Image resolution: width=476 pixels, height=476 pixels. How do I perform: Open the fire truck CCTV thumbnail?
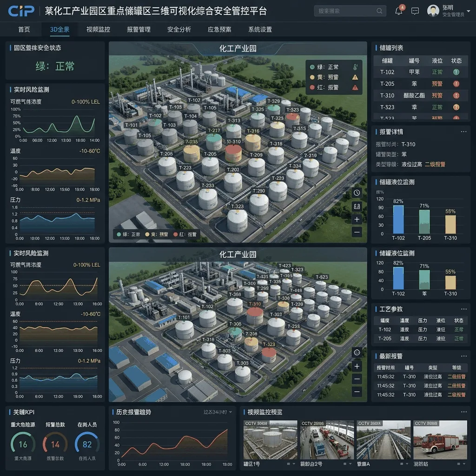(440, 440)
